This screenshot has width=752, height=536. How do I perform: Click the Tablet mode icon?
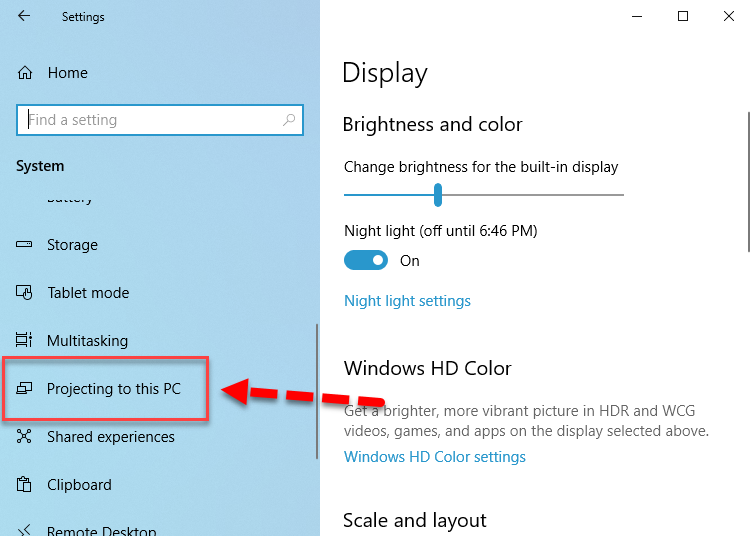(26, 293)
